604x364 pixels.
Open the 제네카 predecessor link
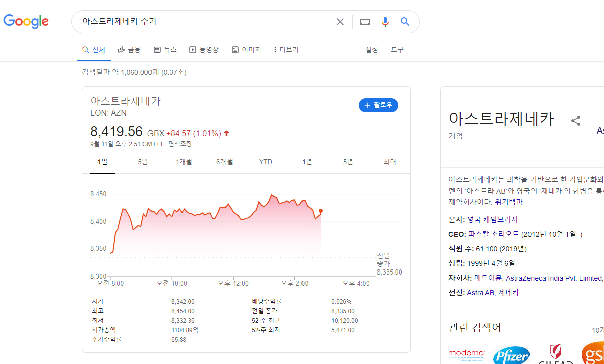(509, 293)
